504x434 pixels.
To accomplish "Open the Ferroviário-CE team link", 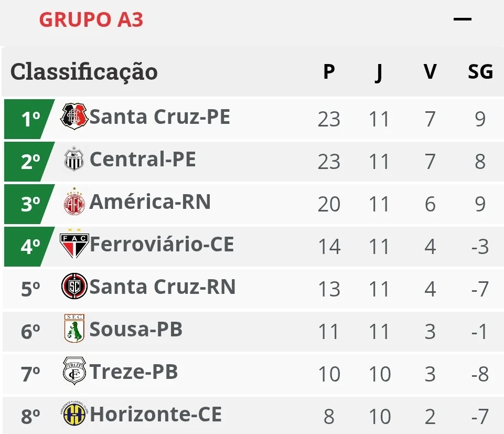I will pyautogui.click(x=162, y=244).
